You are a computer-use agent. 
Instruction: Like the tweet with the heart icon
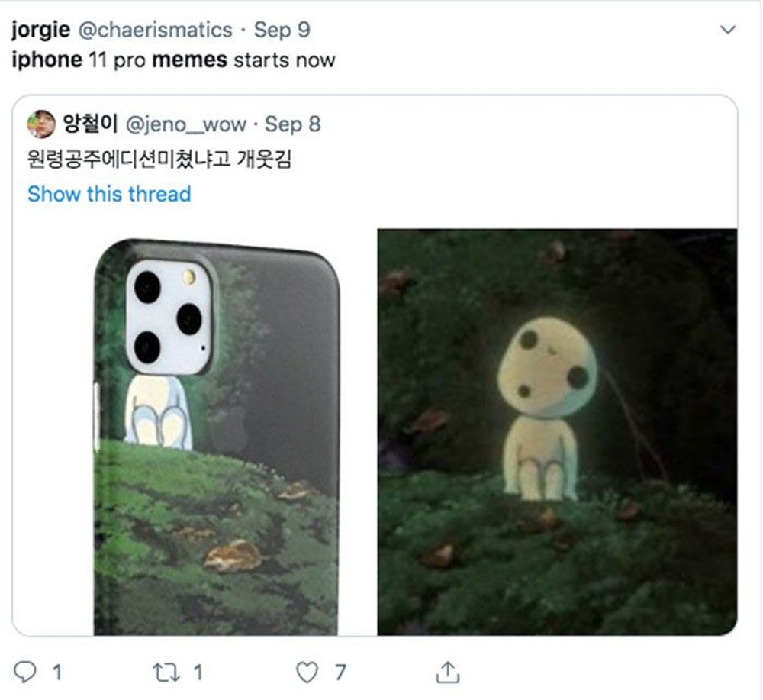click(306, 672)
